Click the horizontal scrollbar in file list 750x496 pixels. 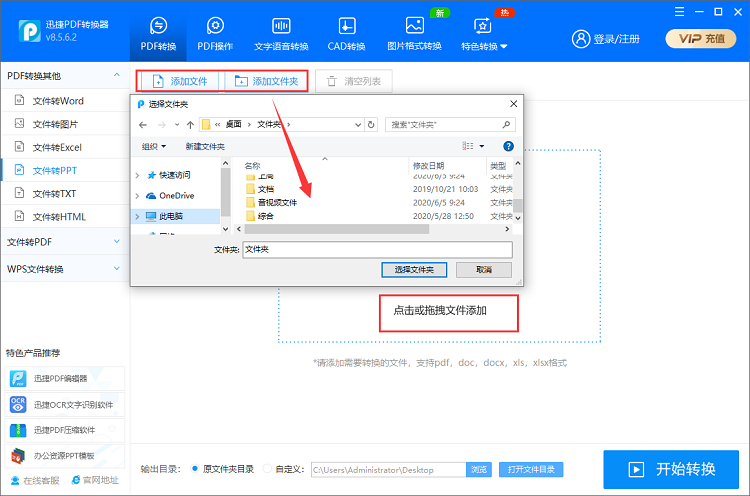click(x=337, y=229)
